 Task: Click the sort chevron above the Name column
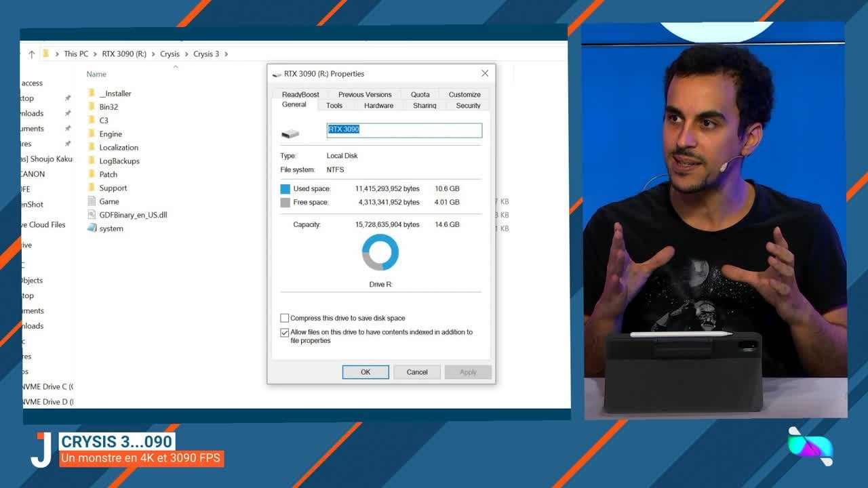[176, 66]
